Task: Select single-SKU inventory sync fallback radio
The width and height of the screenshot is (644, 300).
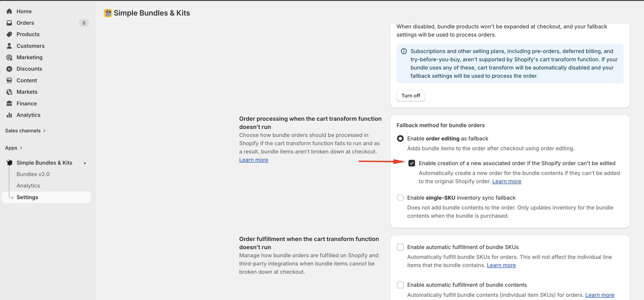Action: click(x=400, y=198)
